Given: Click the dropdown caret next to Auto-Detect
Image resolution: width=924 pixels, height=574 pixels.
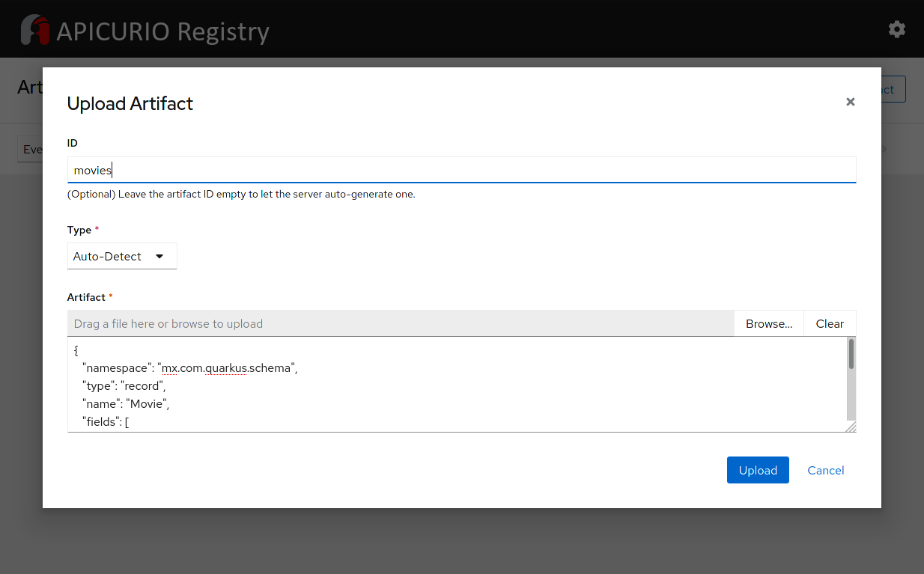Looking at the screenshot, I should (160, 256).
